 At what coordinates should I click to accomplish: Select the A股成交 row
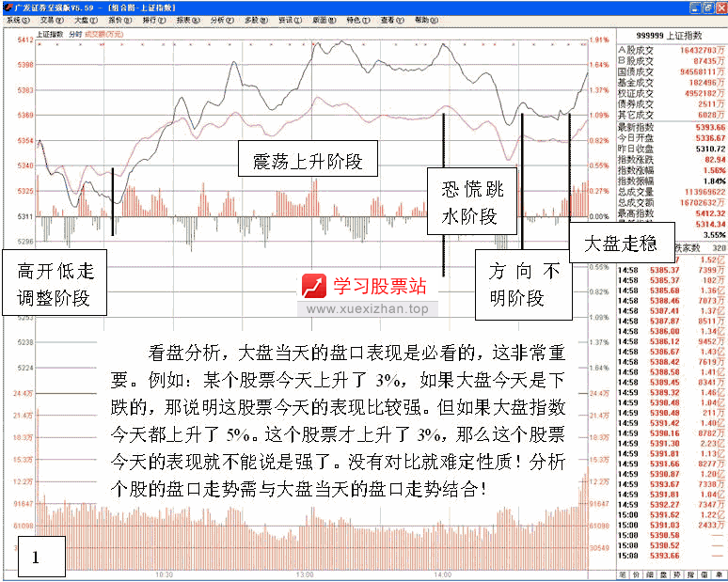click(x=671, y=50)
